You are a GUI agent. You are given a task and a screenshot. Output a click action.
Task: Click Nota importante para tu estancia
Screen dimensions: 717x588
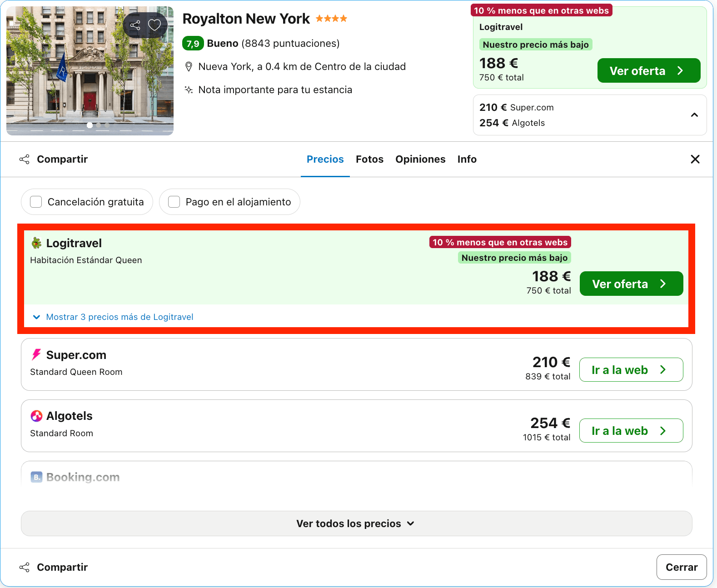point(275,90)
